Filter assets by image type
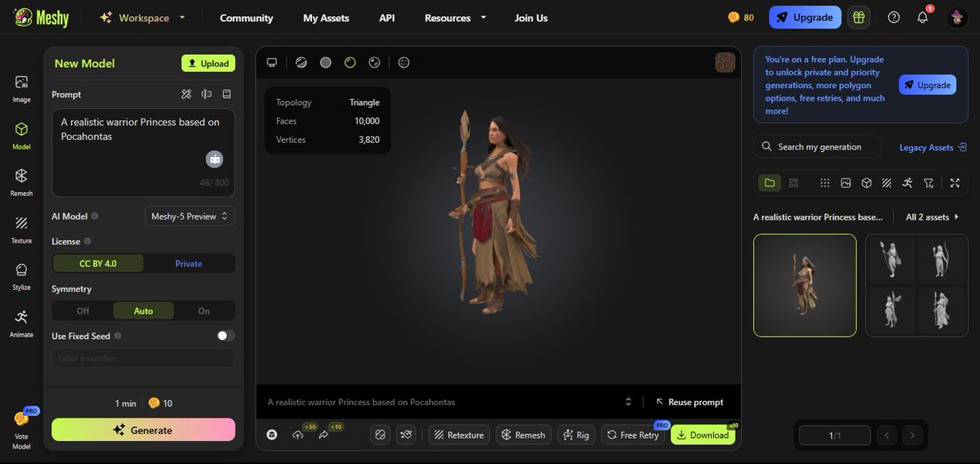Viewport: 980px width, 464px height. tap(846, 182)
